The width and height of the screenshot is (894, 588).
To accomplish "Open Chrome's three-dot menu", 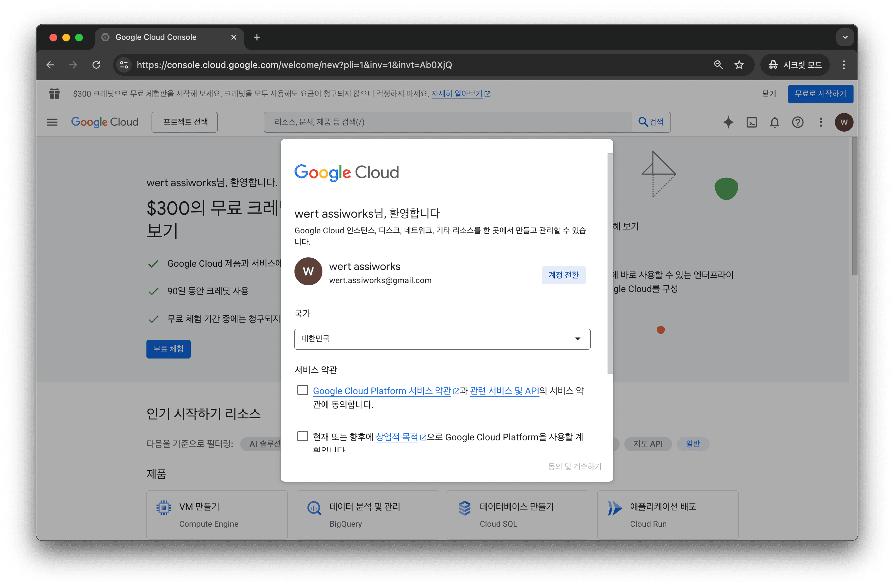I will 844,65.
